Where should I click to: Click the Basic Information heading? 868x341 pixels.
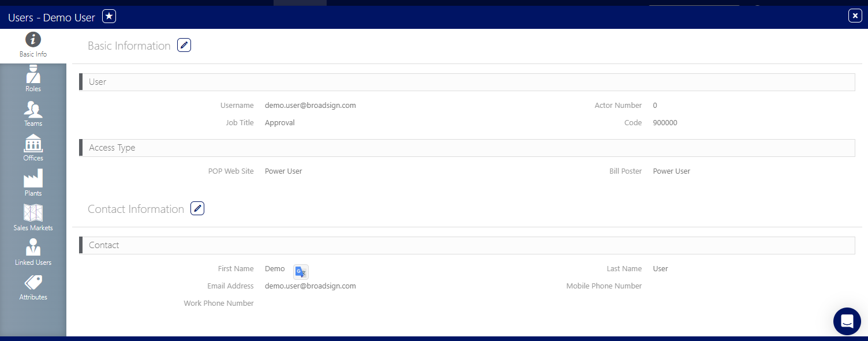(129, 46)
